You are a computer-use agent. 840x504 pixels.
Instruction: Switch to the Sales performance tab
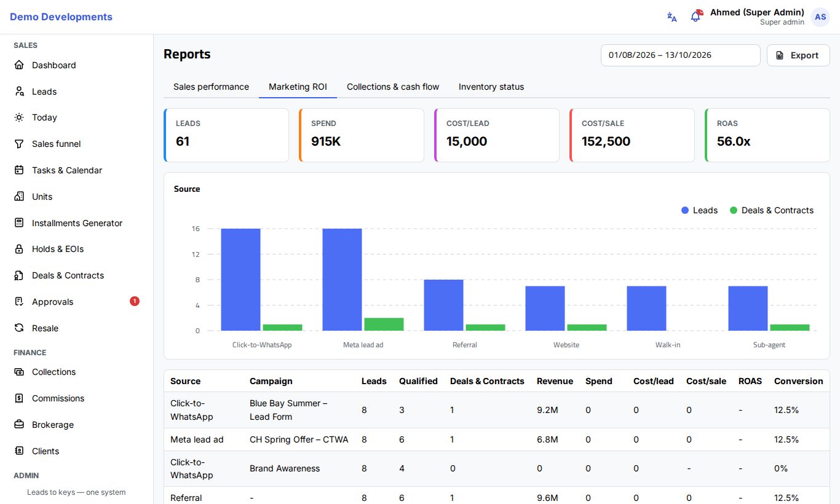pyautogui.click(x=211, y=87)
